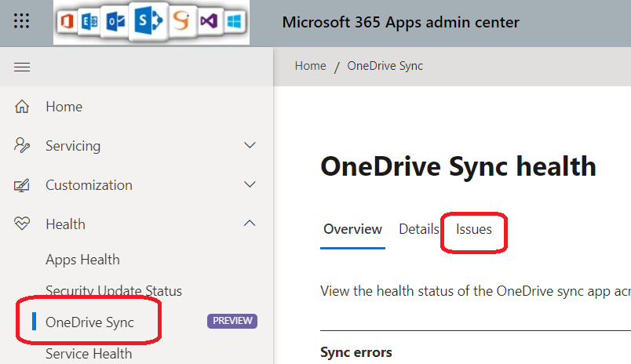The height and width of the screenshot is (364, 631).
Task: Select OneDrive Sync in navigation
Action: 89,322
